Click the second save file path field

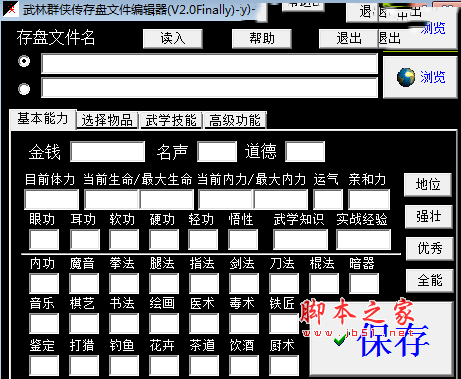210,87
